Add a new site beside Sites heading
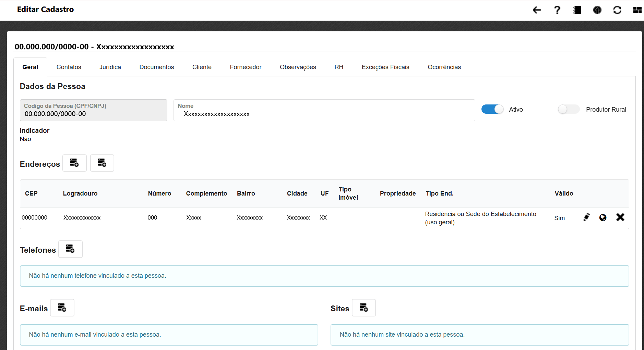This screenshot has height=350, width=644. click(x=363, y=308)
